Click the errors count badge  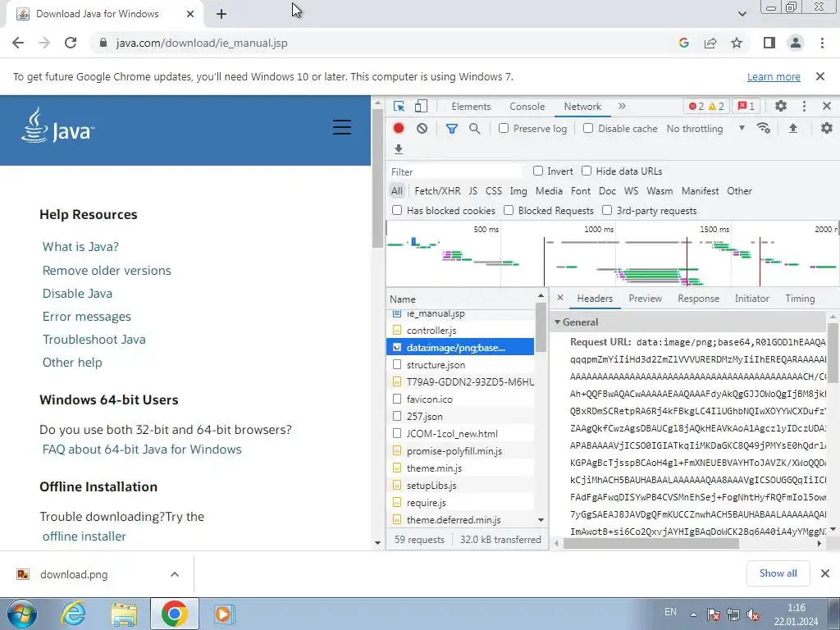tap(706, 106)
